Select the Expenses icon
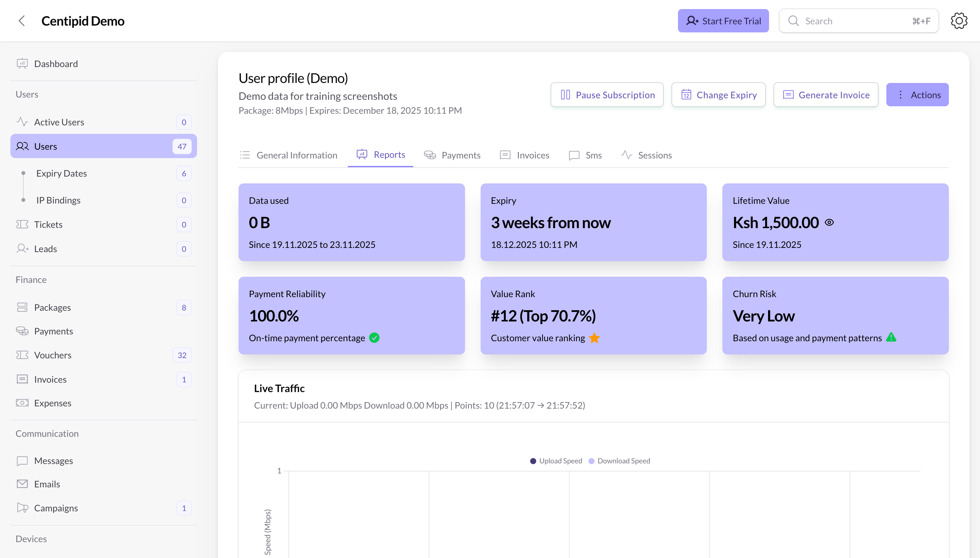This screenshot has width=980, height=558. (x=22, y=403)
